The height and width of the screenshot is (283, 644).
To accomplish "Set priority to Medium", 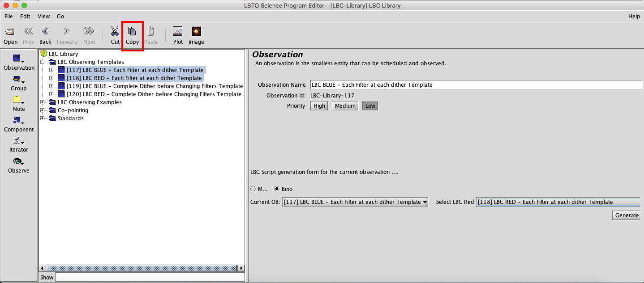I will click(345, 106).
